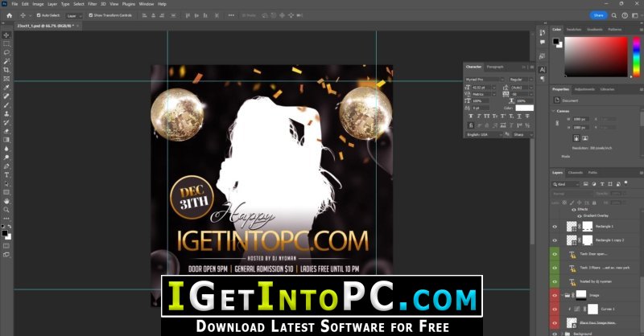Screen dimensions: 644x336
Task: Select the Move tool
Action: 6,35
